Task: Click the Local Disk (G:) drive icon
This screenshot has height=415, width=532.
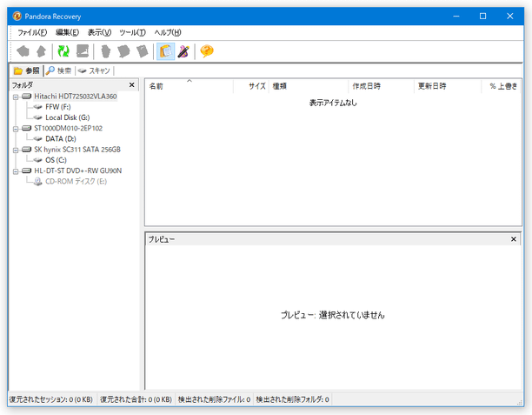Action: coord(37,117)
